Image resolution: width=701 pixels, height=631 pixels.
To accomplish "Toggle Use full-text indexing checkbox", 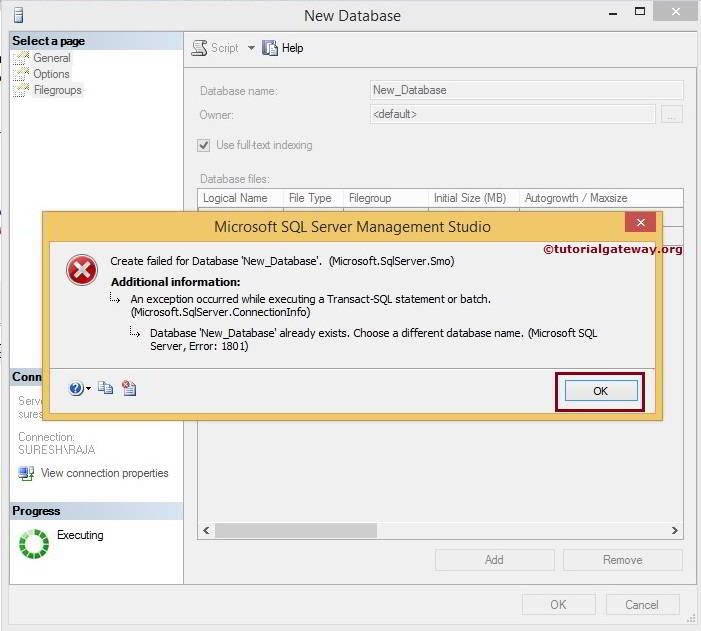I will pyautogui.click(x=204, y=145).
